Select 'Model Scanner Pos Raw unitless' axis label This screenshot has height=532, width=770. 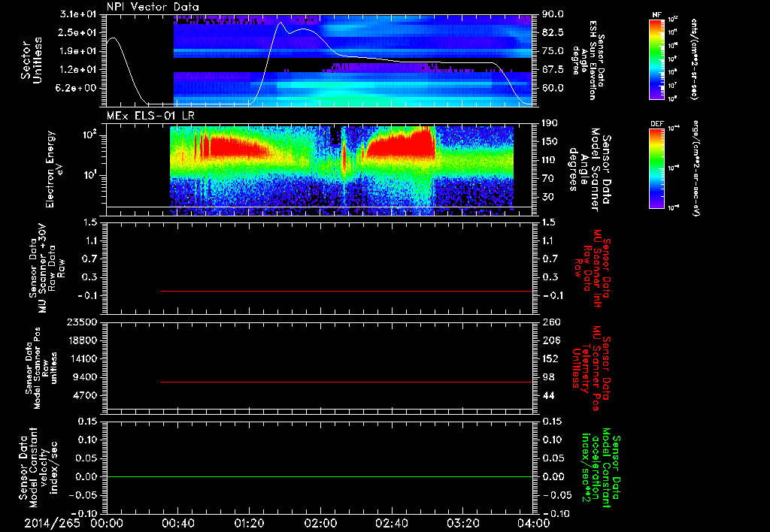(41, 368)
